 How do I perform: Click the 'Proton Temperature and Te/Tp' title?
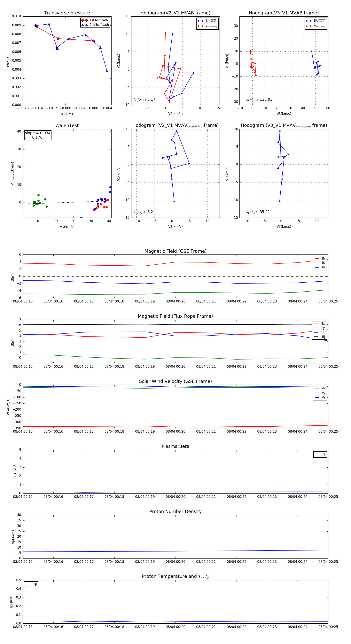175,576
